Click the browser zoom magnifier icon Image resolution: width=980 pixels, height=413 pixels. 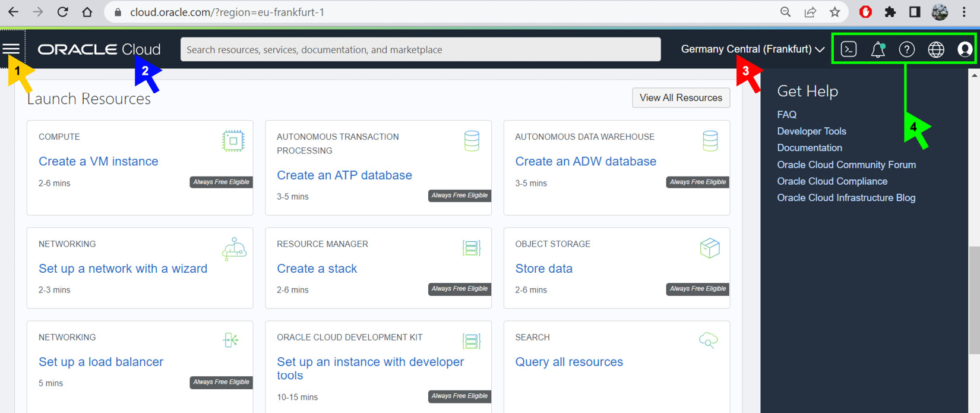785,12
